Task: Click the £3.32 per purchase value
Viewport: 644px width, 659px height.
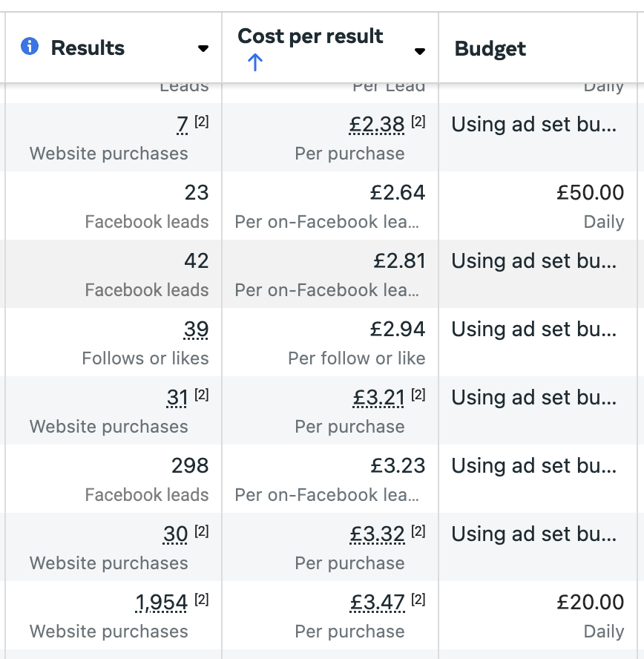Action: [377, 534]
